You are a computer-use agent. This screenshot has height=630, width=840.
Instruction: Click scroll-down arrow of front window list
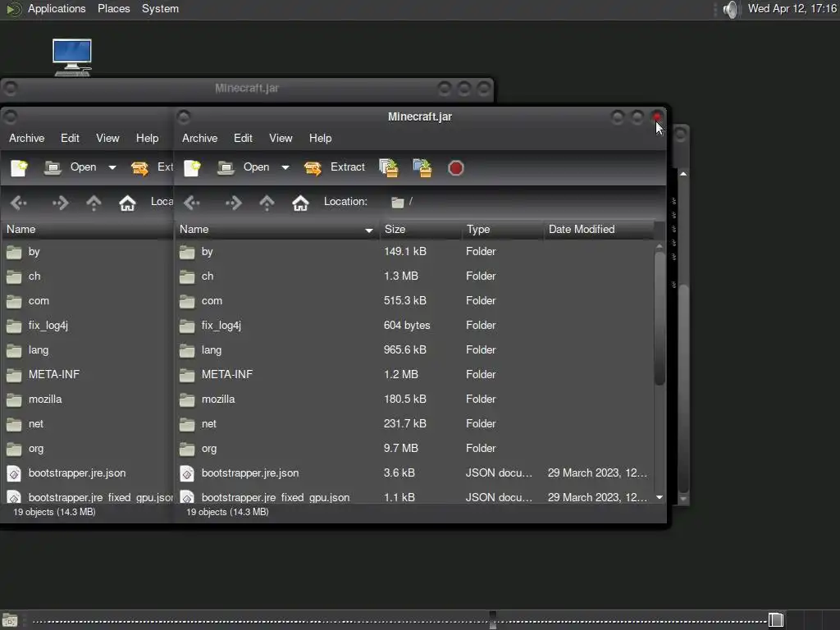(660, 498)
